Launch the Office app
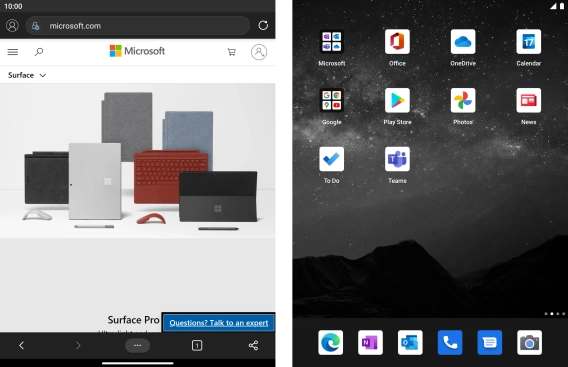The width and height of the screenshot is (568, 367). click(397, 47)
